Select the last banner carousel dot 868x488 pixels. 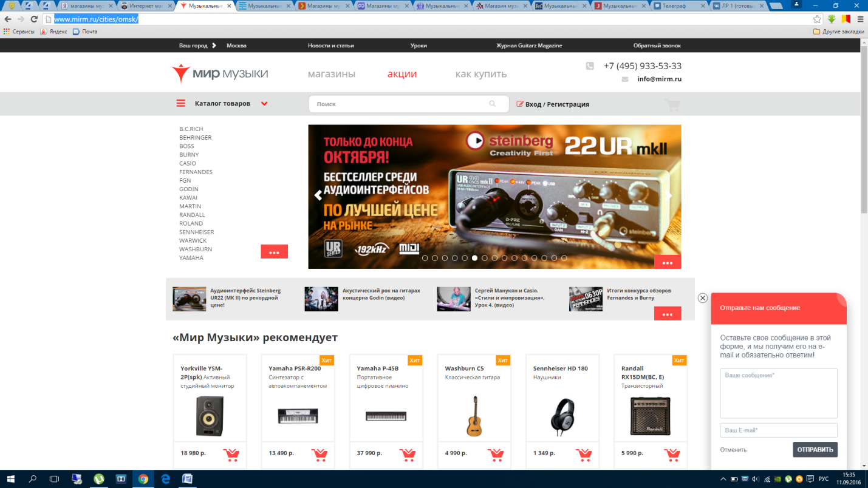coord(564,258)
